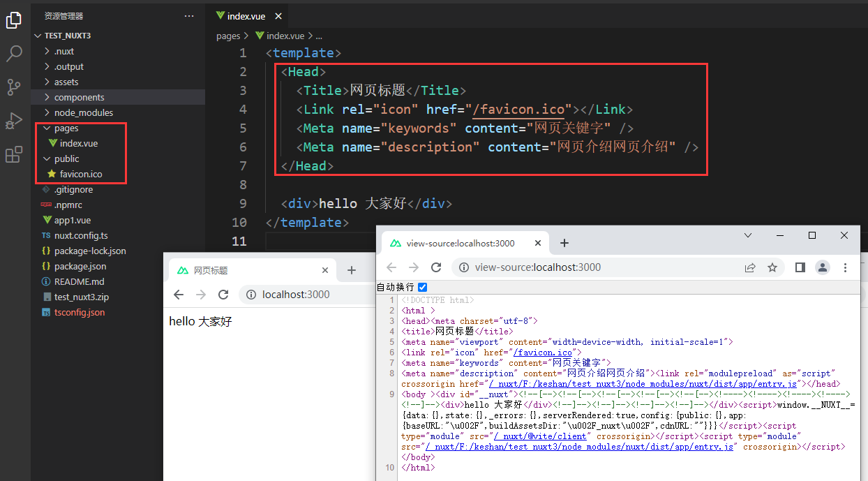The height and width of the screenshot is (481, 868).
Task: Reload the view-source page
Action: pos(436,267)
